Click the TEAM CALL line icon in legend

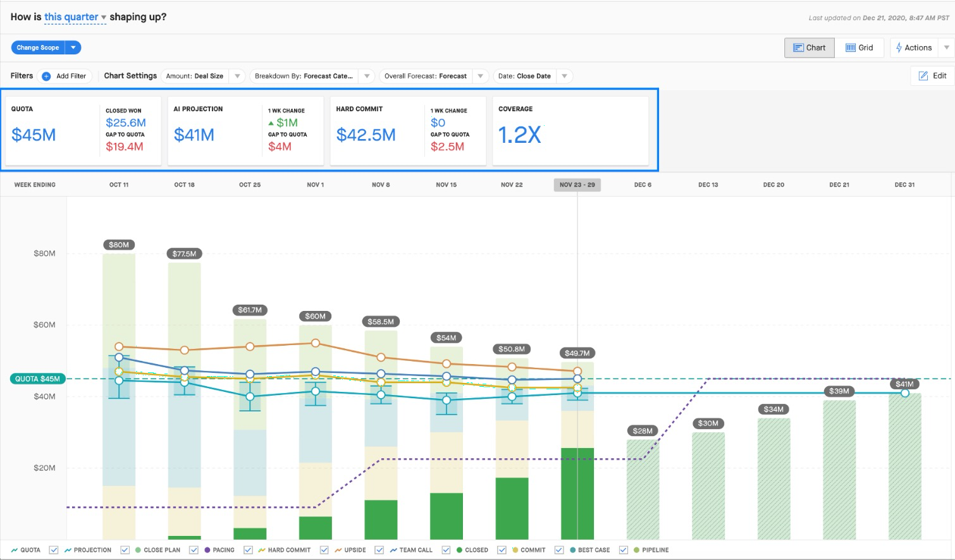(393, 550)
